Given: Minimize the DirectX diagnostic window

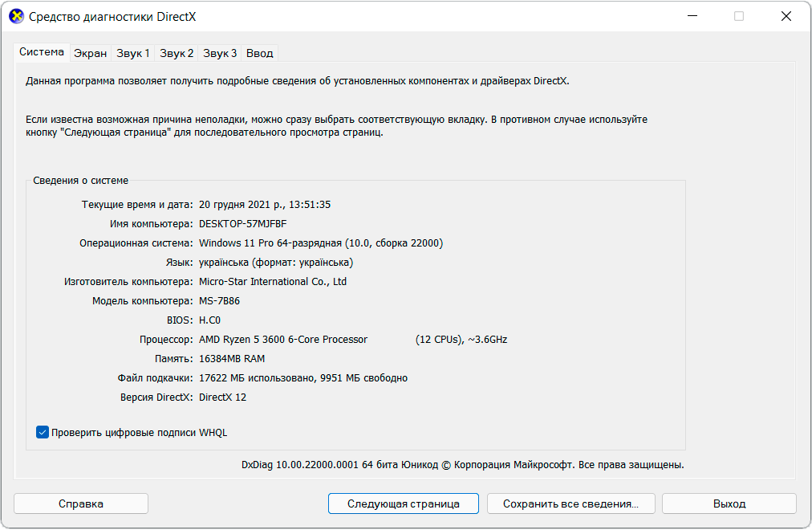Looking at the screenshot, I should pyautogui.click(x=692, y=16).
